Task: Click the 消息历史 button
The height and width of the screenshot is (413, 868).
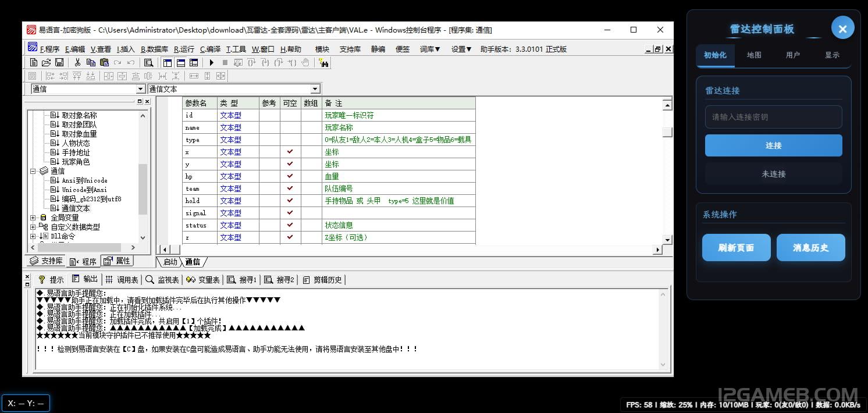Action: point(810,248)
